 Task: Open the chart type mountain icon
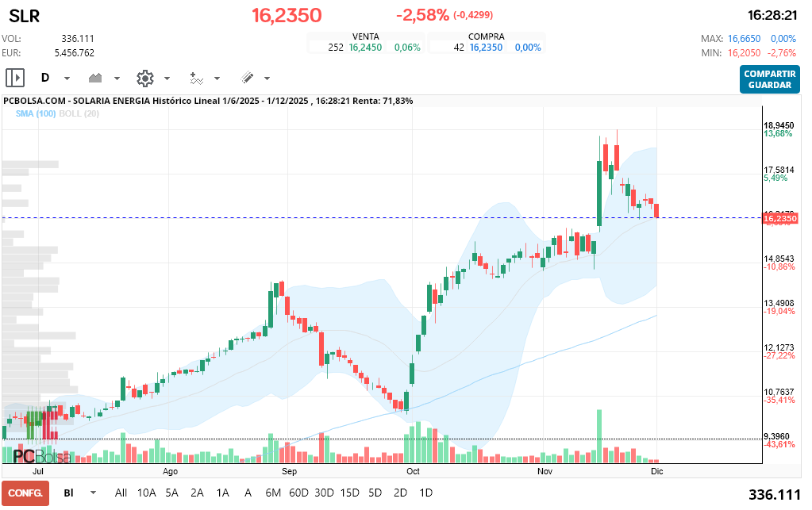[96, 78]
